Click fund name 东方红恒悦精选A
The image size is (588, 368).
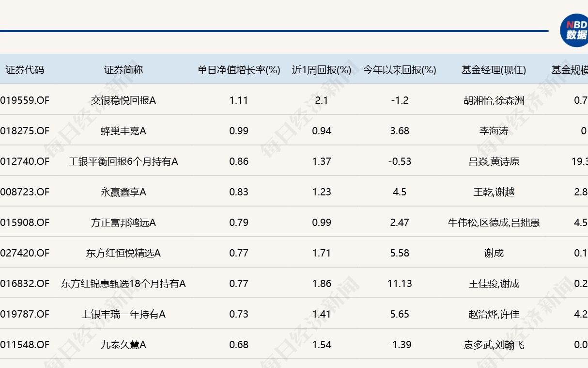[x=124, y=253]
